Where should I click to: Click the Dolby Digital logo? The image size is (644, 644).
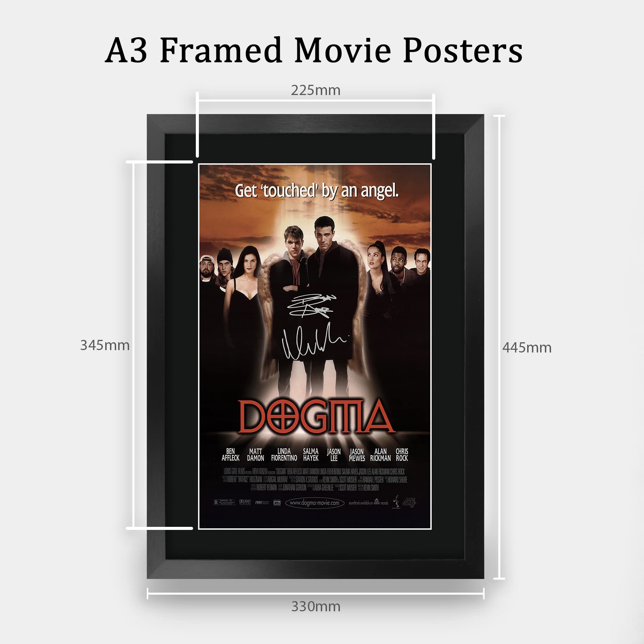point(245,502)
